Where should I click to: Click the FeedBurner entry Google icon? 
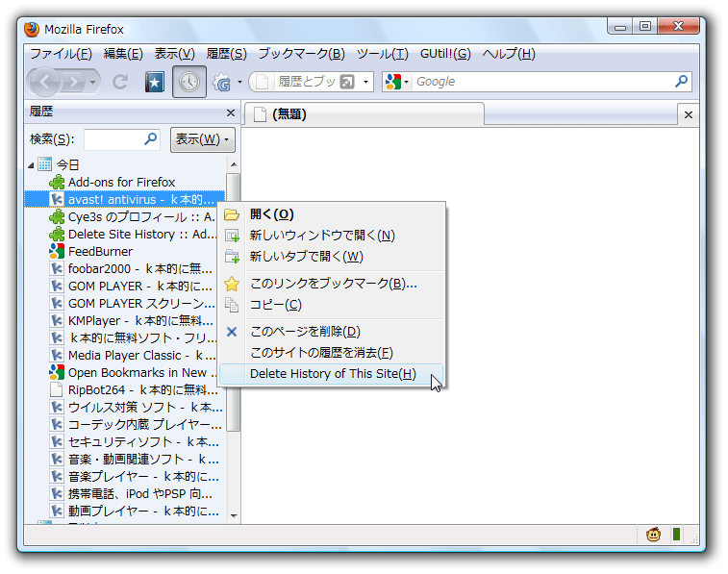[56, 252]
